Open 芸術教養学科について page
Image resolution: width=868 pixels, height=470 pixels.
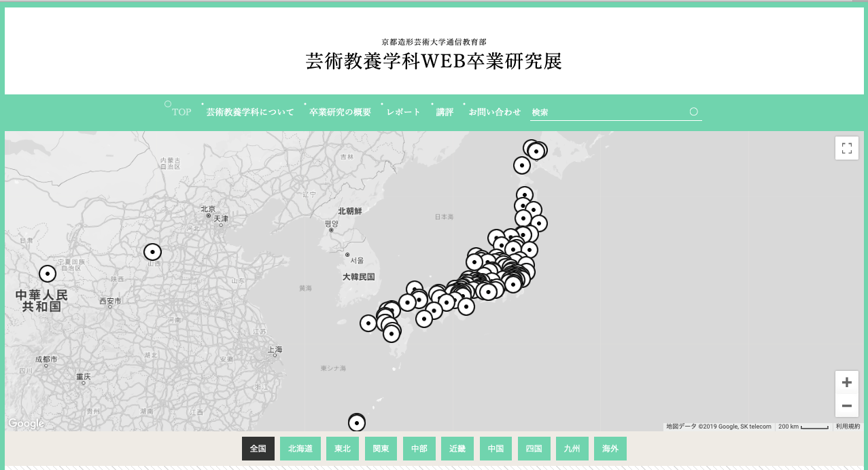point(250,112)
